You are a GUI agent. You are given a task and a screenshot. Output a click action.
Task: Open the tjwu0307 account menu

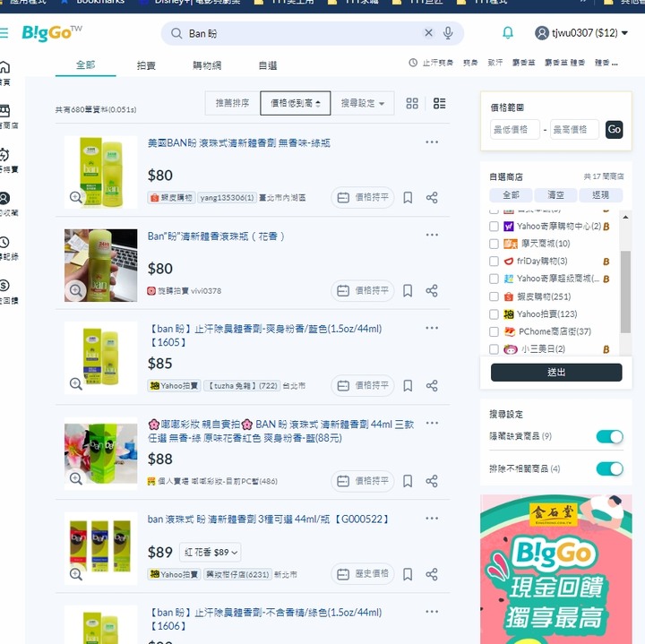581,33
